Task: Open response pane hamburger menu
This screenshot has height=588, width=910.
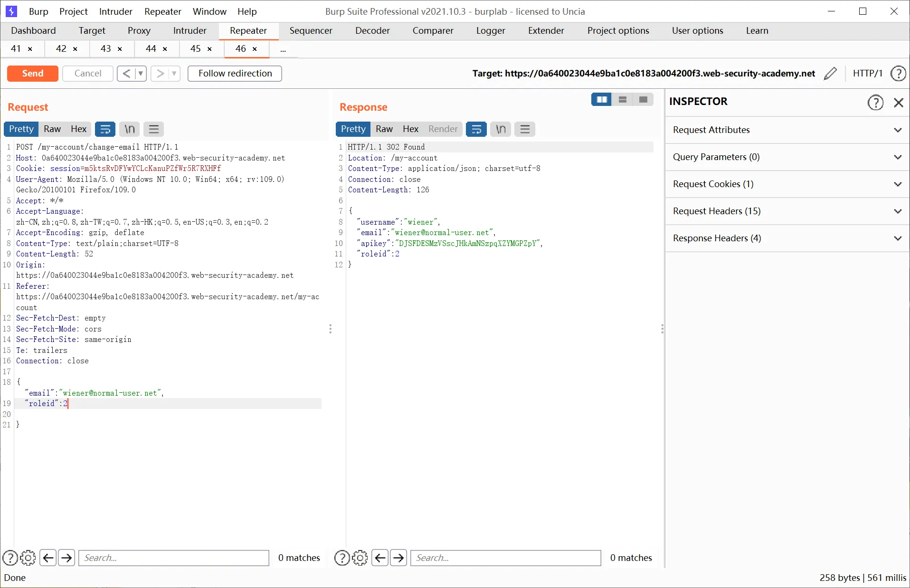Action: 525,129
